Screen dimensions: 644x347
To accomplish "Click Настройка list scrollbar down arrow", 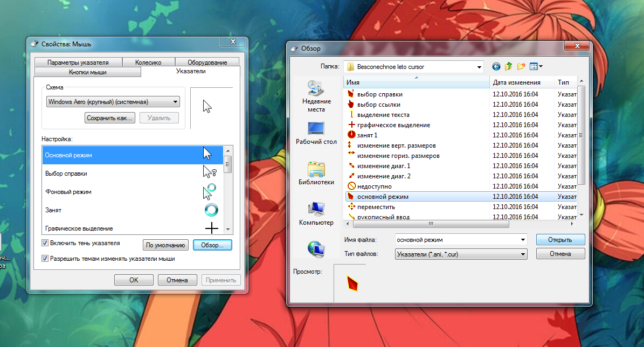I will point(228,230).
